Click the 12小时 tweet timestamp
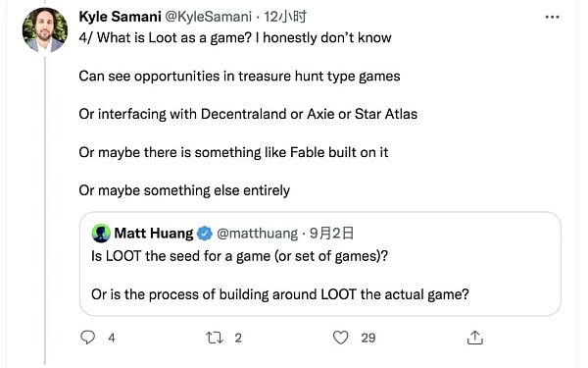 (285, 17)
